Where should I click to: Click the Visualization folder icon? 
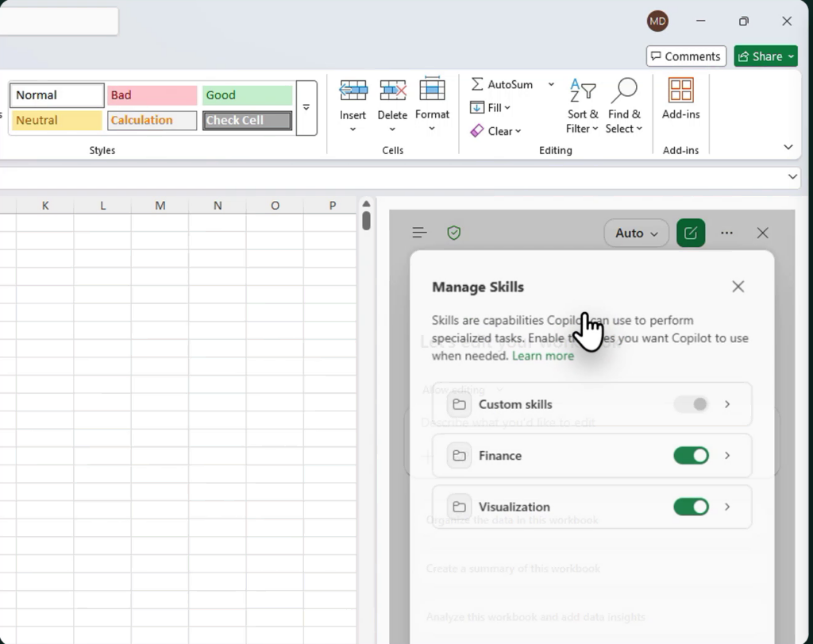coord(459,507)
